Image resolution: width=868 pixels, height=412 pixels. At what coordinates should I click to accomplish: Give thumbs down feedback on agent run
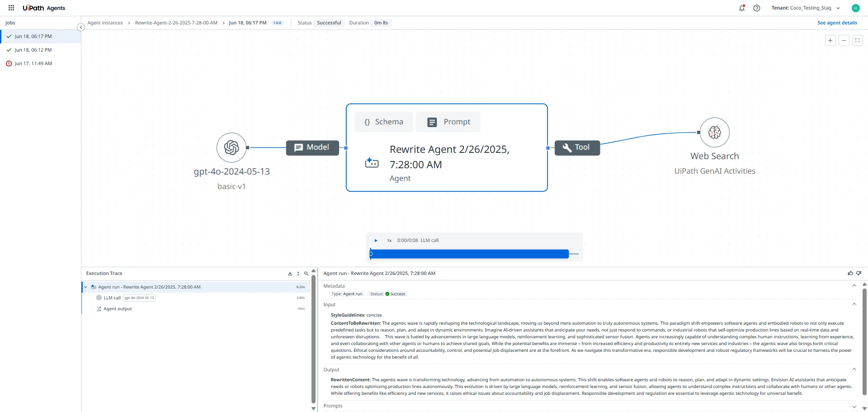tap(859, 273)
